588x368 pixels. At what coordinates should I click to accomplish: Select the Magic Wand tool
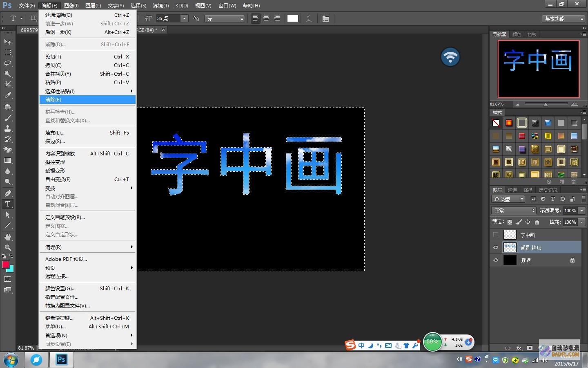pyautogui.click(x=8, y=74)
